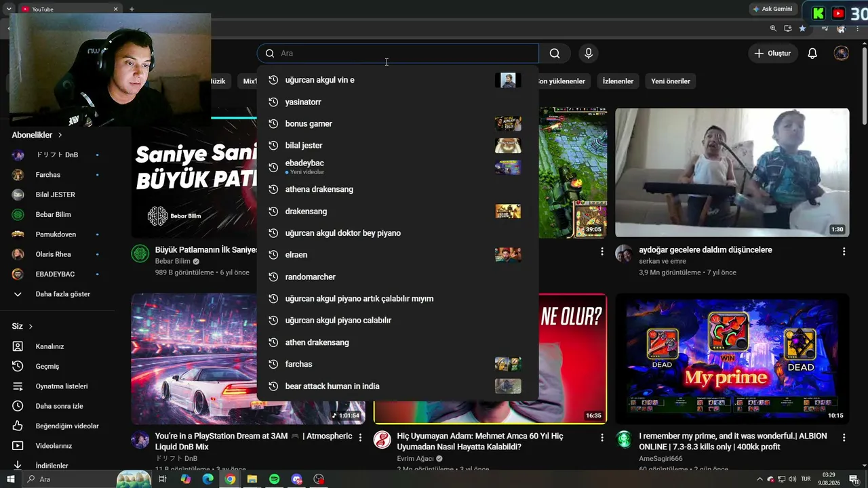This screenshot has height=488, width=868.
Task: Focus the Ara search input field
Action: point(397,54)
